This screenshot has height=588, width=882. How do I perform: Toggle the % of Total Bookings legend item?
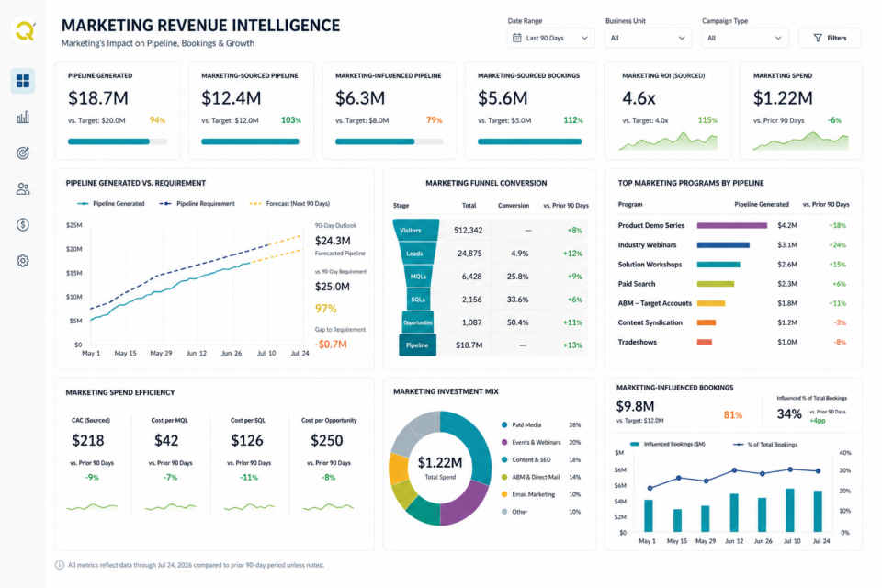765,445
